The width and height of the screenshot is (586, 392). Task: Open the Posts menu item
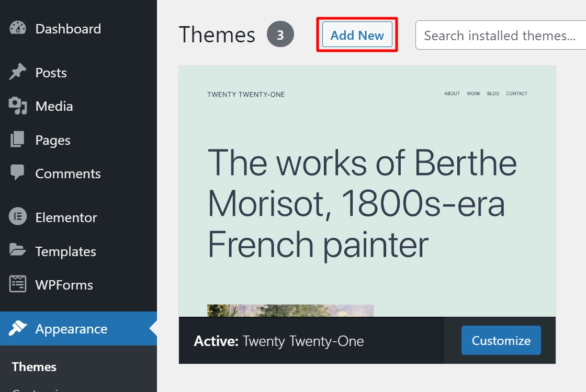pos(51,73)
